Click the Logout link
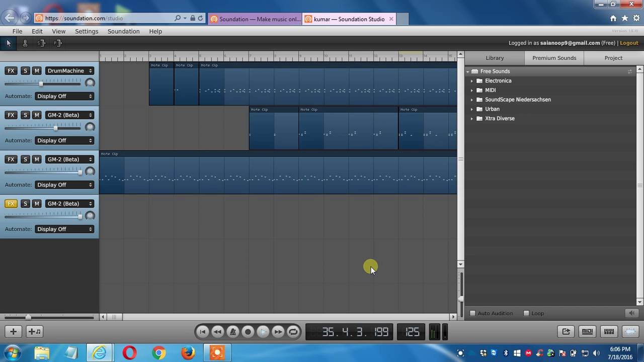The height and width of the screenshot is (362, 644). pyautogui.click(x=629, y=43)
